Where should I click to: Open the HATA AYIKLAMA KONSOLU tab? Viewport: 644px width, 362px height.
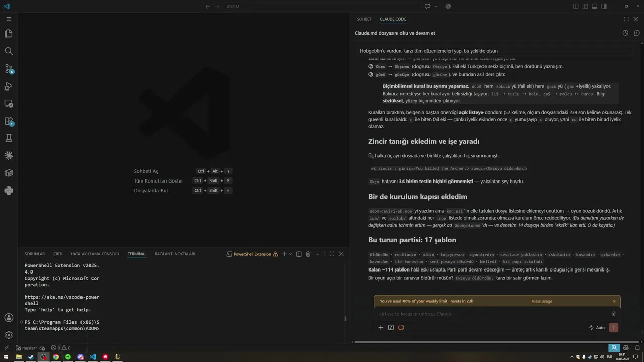click(x=95, y=254)
